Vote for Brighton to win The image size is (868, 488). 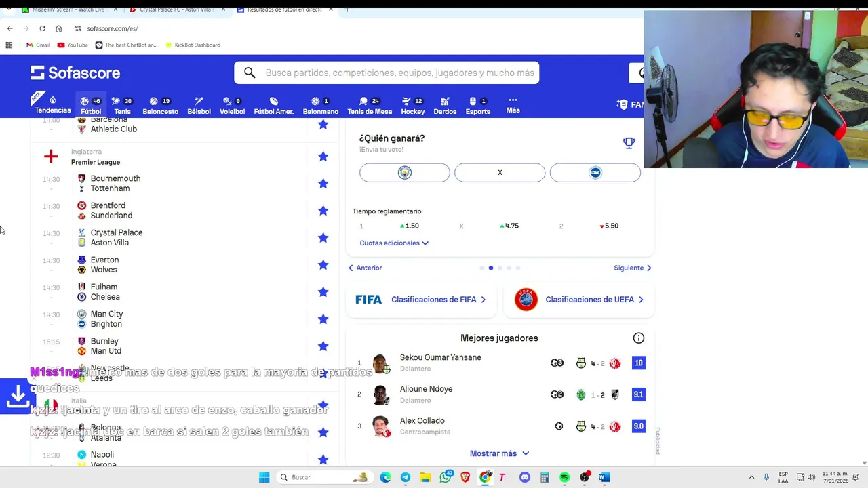click(595, 173)
